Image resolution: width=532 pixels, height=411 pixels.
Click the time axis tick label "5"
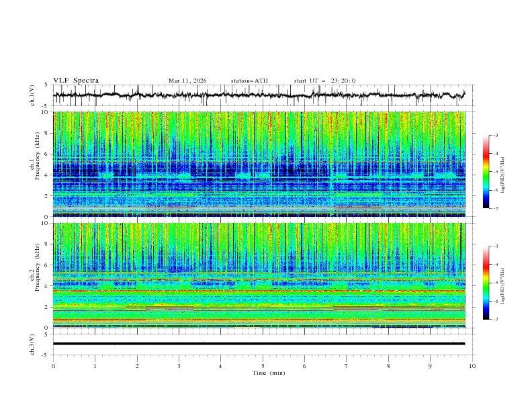tap(263, 366)
